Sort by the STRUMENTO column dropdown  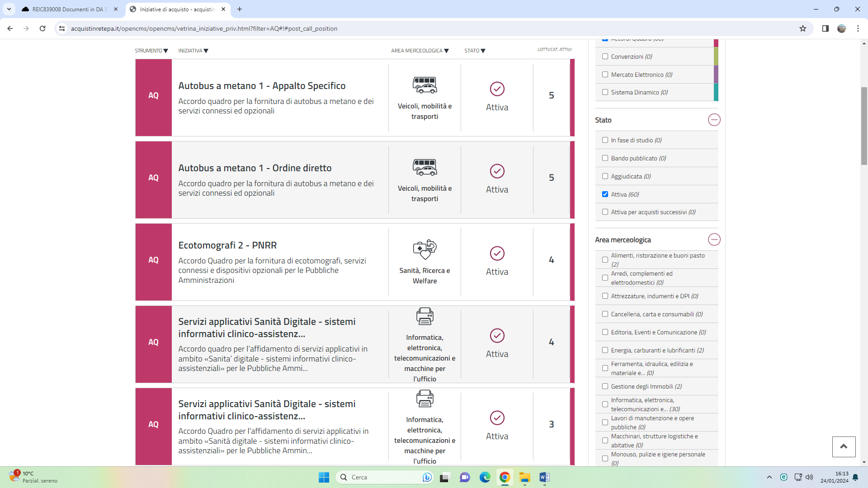[x=151, y=51]
